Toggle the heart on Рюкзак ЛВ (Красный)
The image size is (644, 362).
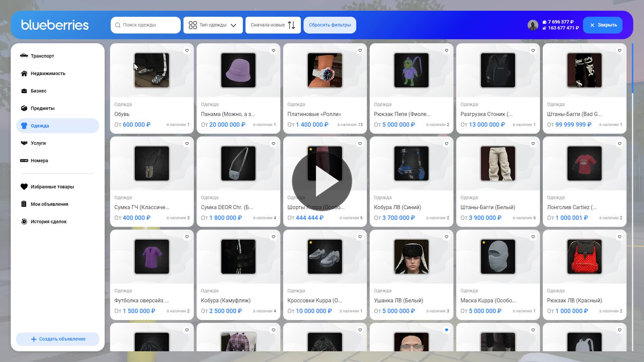620,237
